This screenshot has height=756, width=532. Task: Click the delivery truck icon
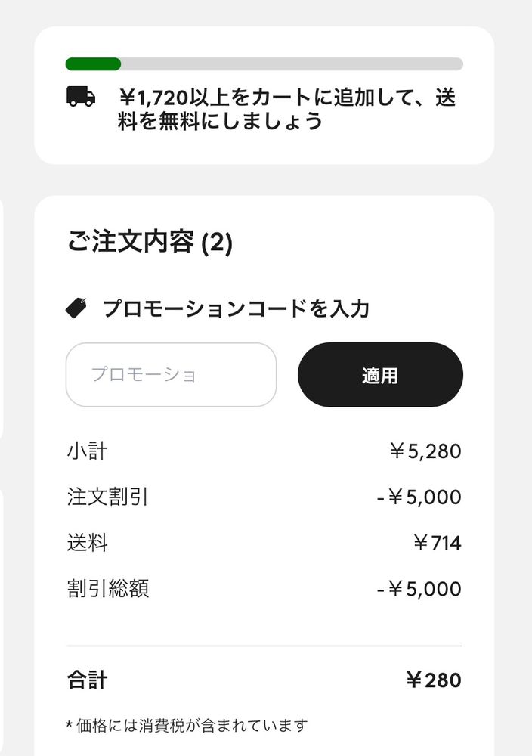(x=81, y=97)
